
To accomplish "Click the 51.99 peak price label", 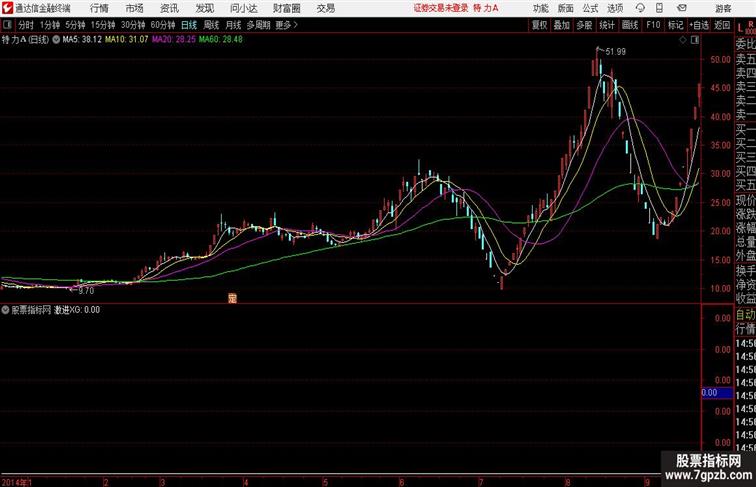I will (x=616, y=52).
